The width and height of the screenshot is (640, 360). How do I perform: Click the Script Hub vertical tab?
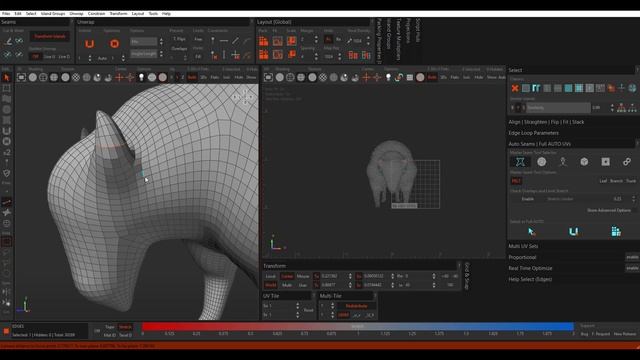point(418,30)
